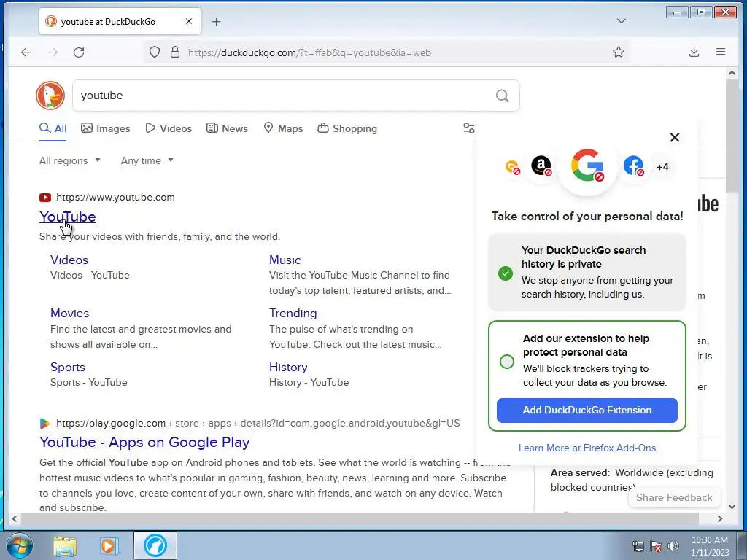
Task: Reload the page with the refresh icon
Action: click(79, 52)
